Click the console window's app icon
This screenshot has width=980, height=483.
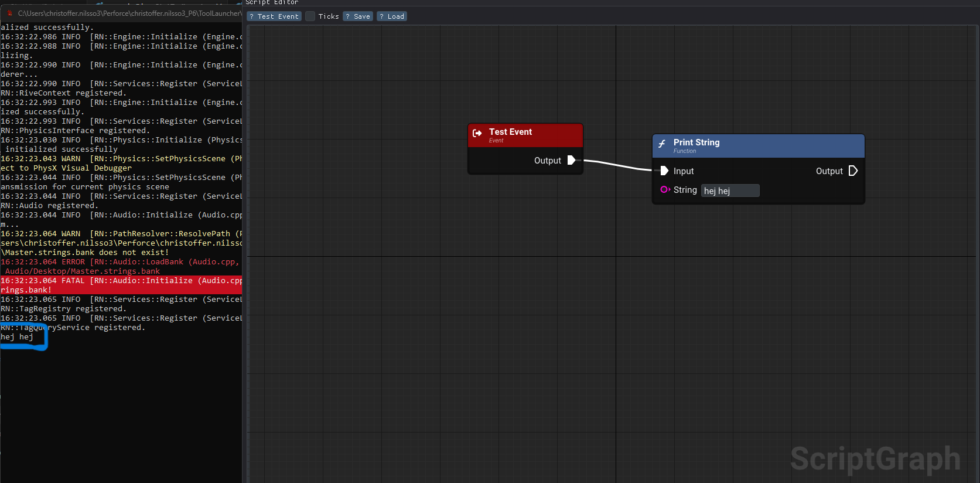point(9,13)
